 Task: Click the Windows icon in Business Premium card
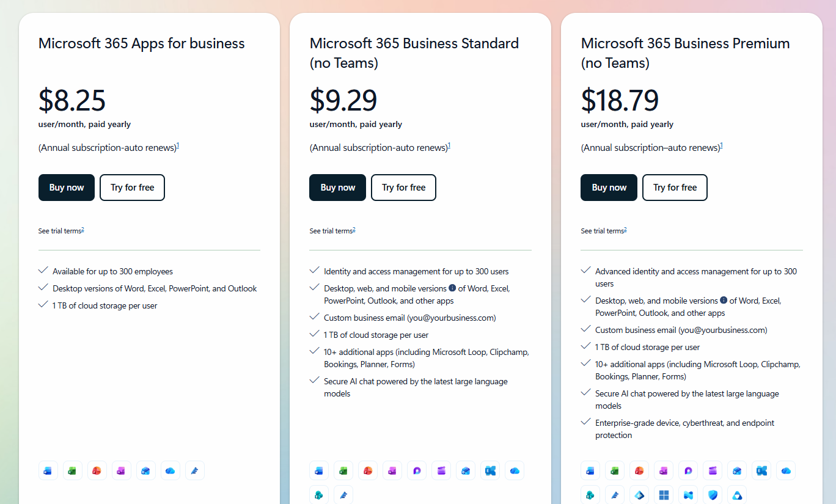pyautogui.click(x=664, y=495)
